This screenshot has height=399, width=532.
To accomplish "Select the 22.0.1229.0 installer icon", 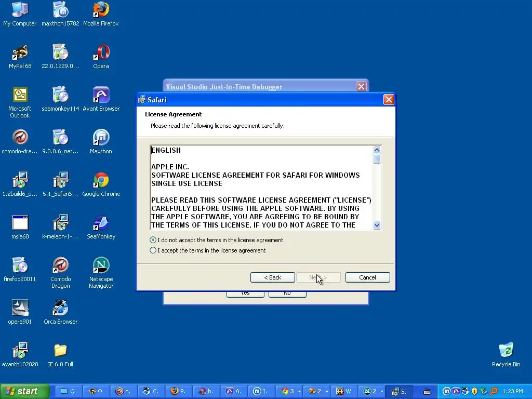I will click(x=60, y=57).
